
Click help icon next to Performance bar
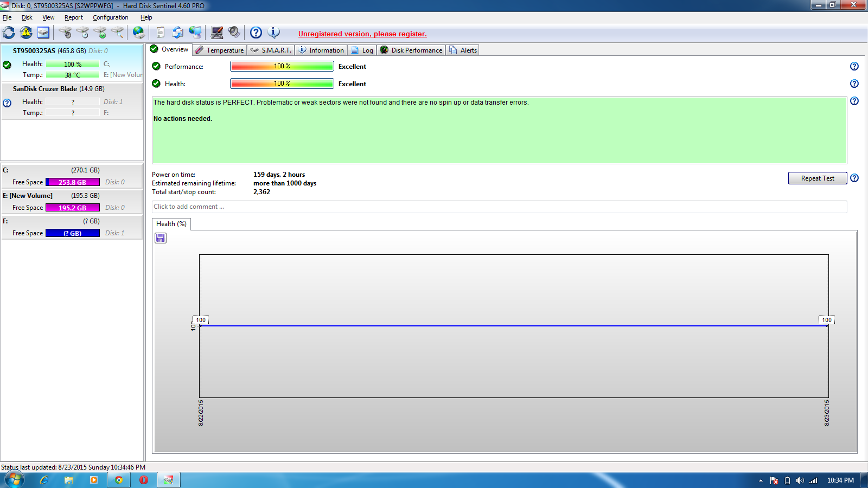[854, 66]
